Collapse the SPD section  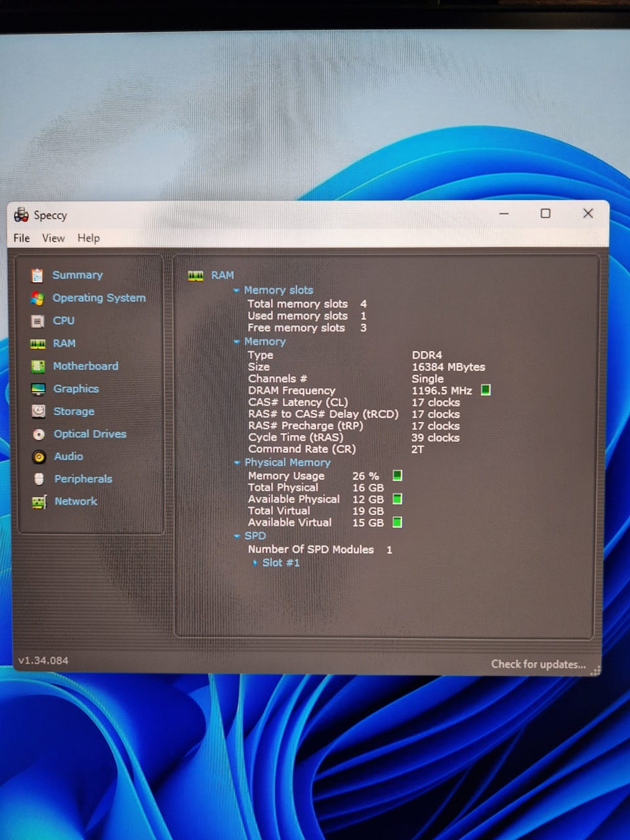coord(237,536)
